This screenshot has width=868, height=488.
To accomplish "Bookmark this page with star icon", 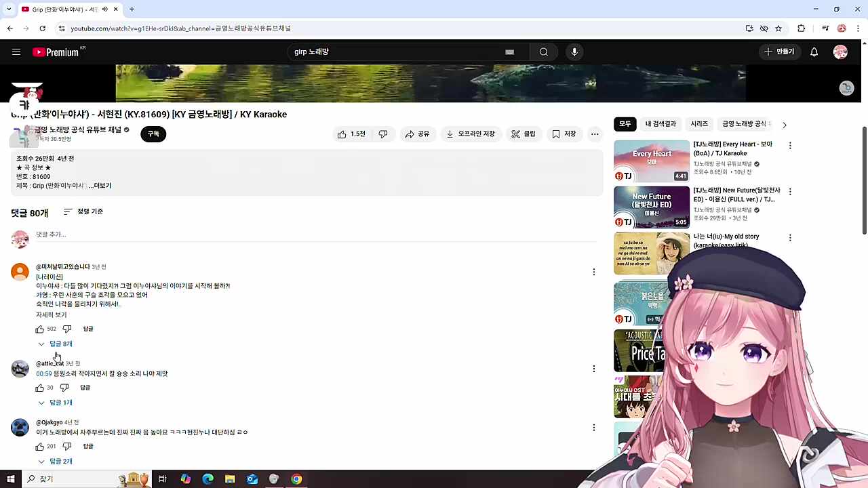I will click(778, 28).
